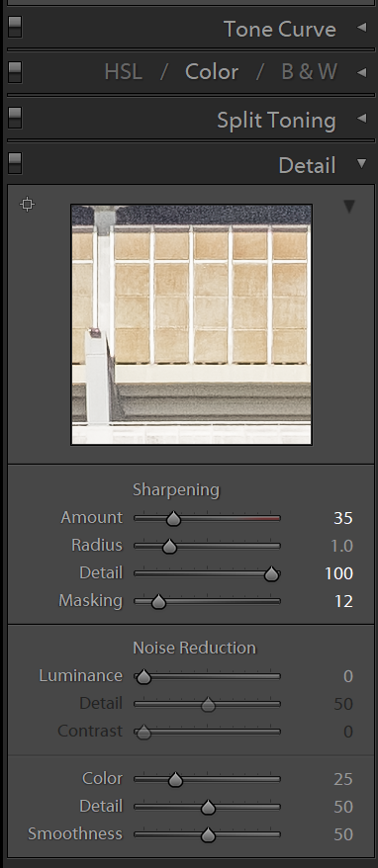
Task: Expand the Split Toning panel
Action: coord(362,118)
